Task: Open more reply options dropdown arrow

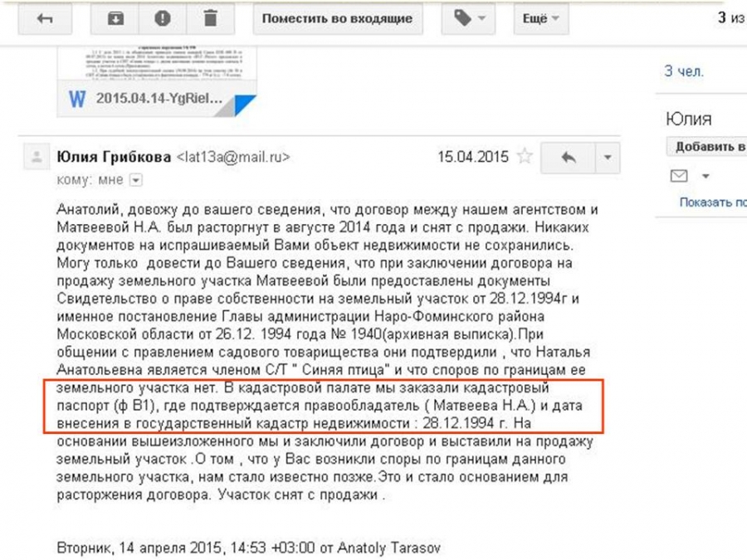Action: click(x=608, y=158)
